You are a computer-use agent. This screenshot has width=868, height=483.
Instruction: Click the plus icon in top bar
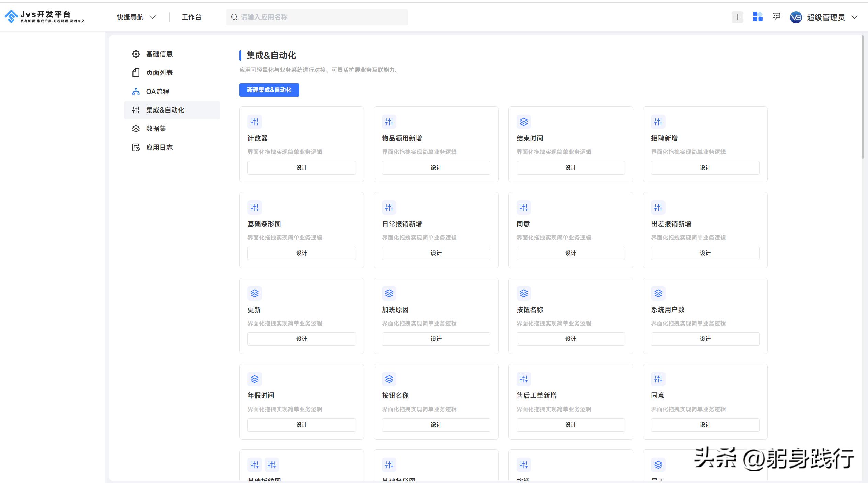(x=737, y=17)
